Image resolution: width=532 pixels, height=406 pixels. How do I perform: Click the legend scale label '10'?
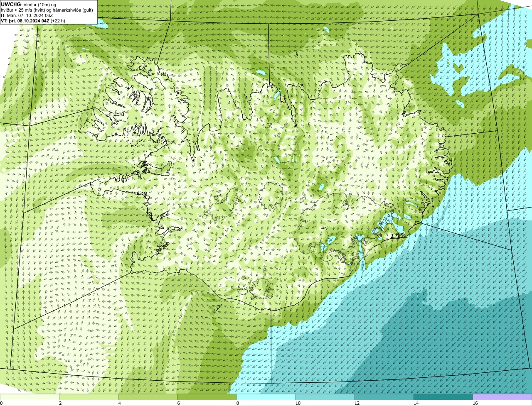(298, 403)
